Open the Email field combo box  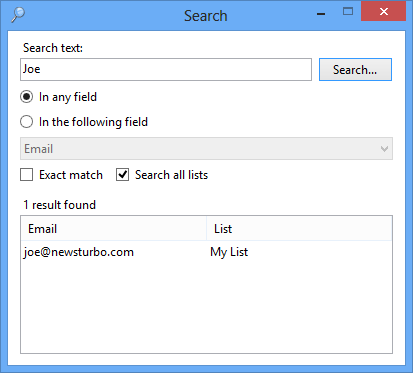coord(206,148)
